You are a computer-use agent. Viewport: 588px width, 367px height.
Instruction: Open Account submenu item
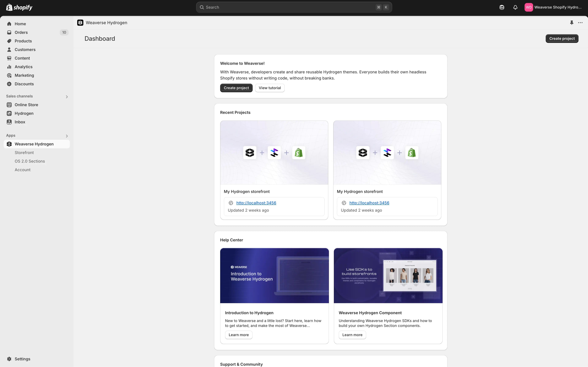37,170
